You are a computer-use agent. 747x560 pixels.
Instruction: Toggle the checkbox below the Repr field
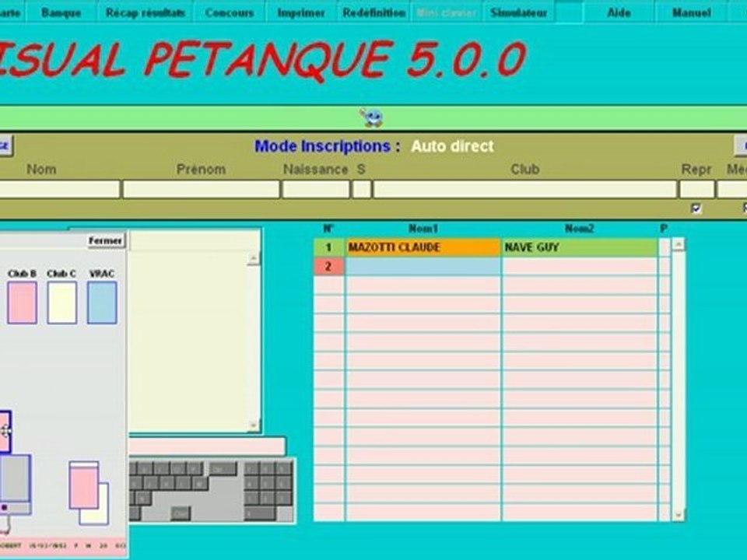pos(696,208)
